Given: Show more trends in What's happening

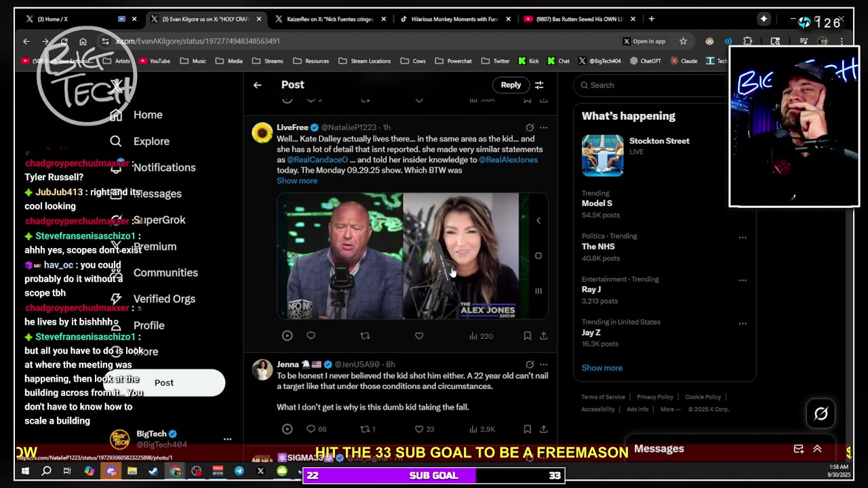Looking at the screenshot, I should [602, 368].
